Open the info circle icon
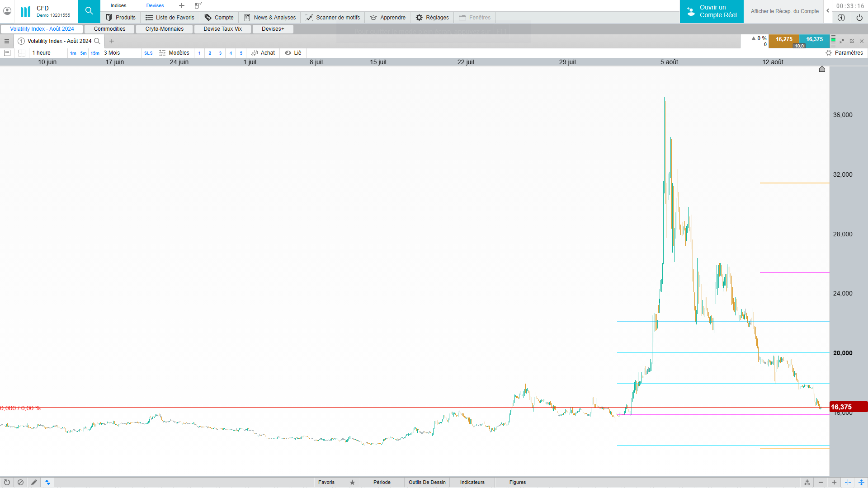 click(x=841, y=18)
